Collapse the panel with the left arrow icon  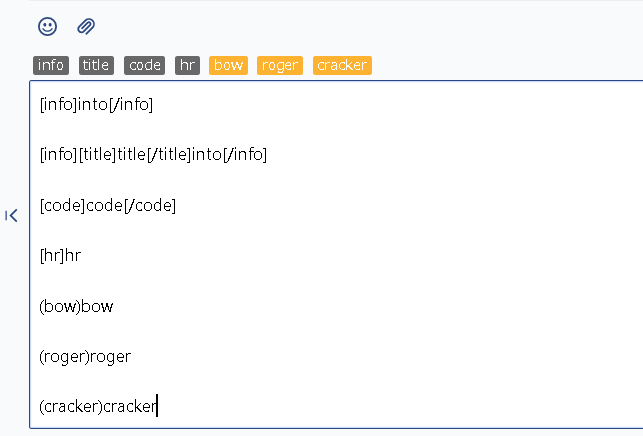point(11,215)
